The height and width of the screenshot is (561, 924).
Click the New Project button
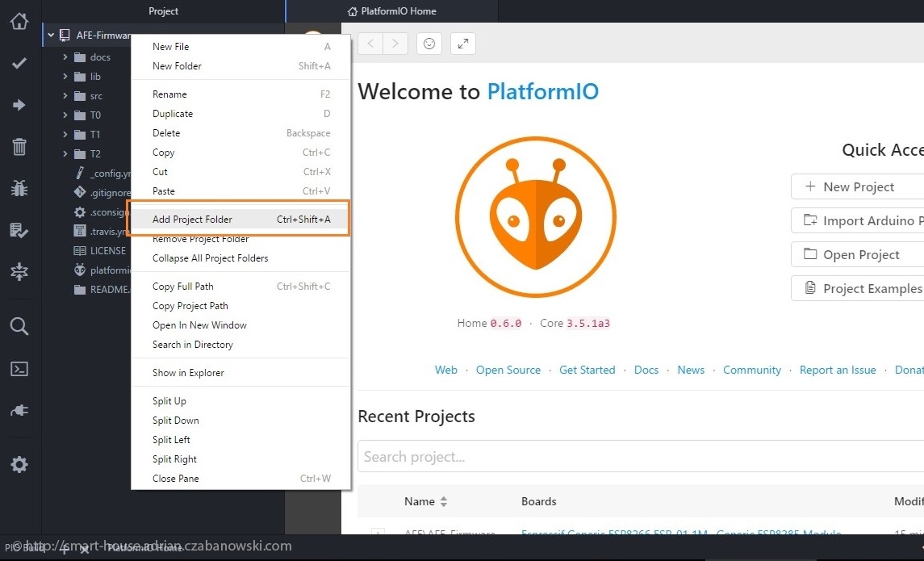(857, 186)
